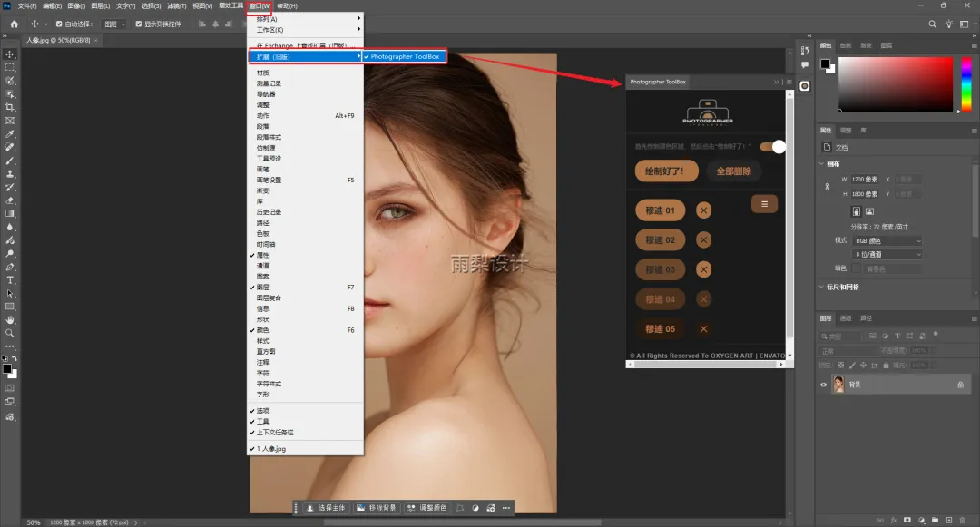
Task: Select the Hand tool
Action: click(10, 319)
